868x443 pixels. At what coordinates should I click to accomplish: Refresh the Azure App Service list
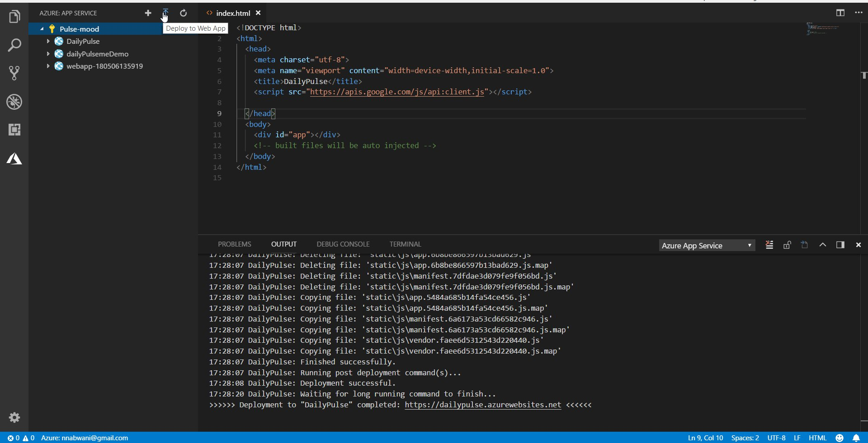[x=183, y=13]
